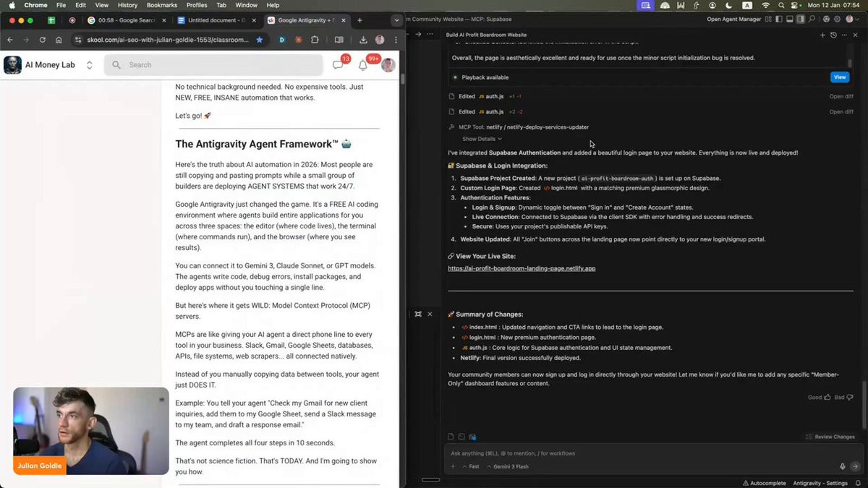Image resolution: width=868 pixels, height=488 pixels.
Task: Open Chrome extensions puzzle icon
Action: tap(315, 40)
